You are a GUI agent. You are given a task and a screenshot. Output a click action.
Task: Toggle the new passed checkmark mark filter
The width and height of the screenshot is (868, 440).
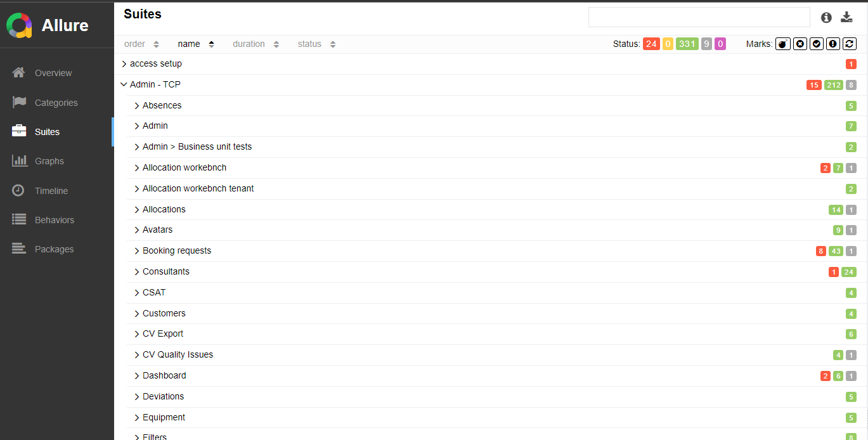point(817,44)
